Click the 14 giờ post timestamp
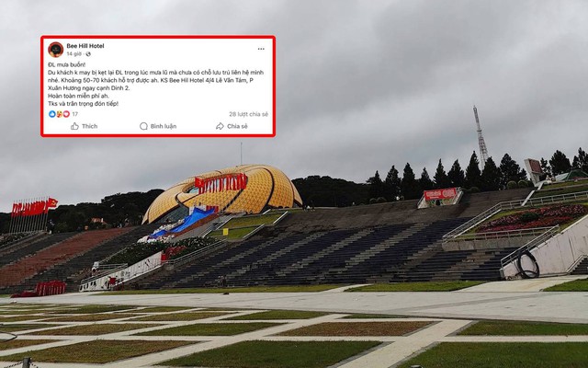The width and height of the screenshot is (588, 368). pyautogui.click(x=73, y=54)
